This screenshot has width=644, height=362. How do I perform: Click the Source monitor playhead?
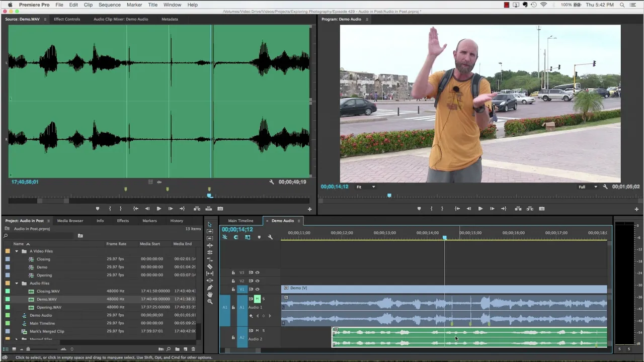pyautogui.click(x=210, y=196)
